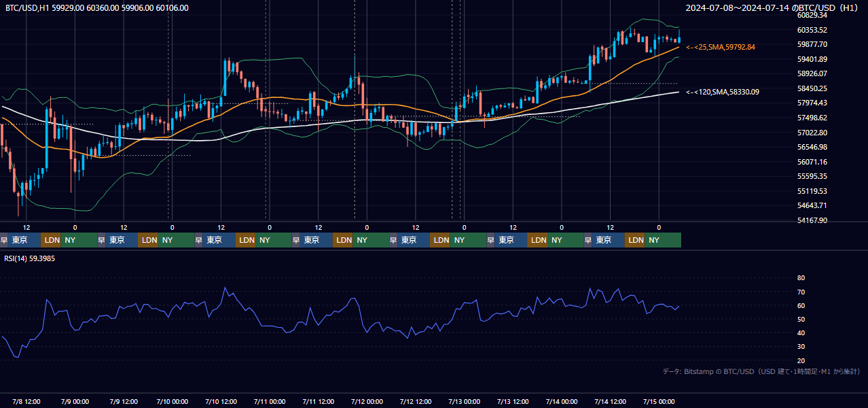
Task: Click price axis value 55595.35
Action: point(812,176)
